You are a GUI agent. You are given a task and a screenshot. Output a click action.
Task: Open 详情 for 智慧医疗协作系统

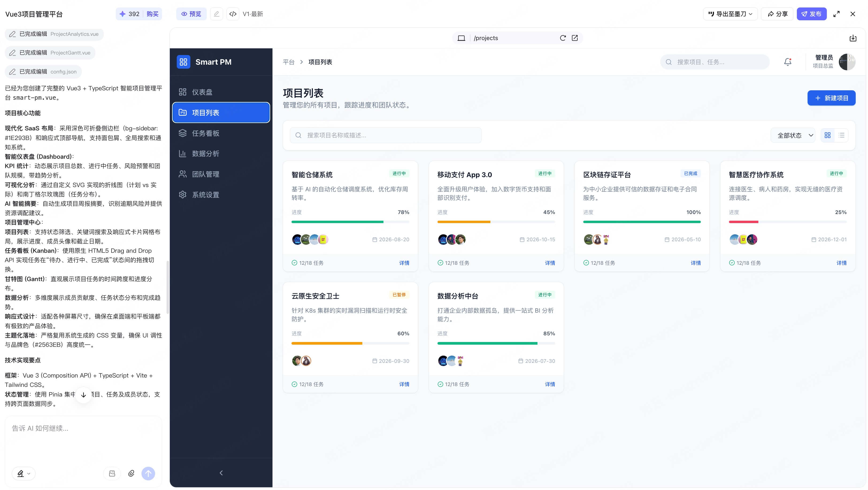(841, 263)
